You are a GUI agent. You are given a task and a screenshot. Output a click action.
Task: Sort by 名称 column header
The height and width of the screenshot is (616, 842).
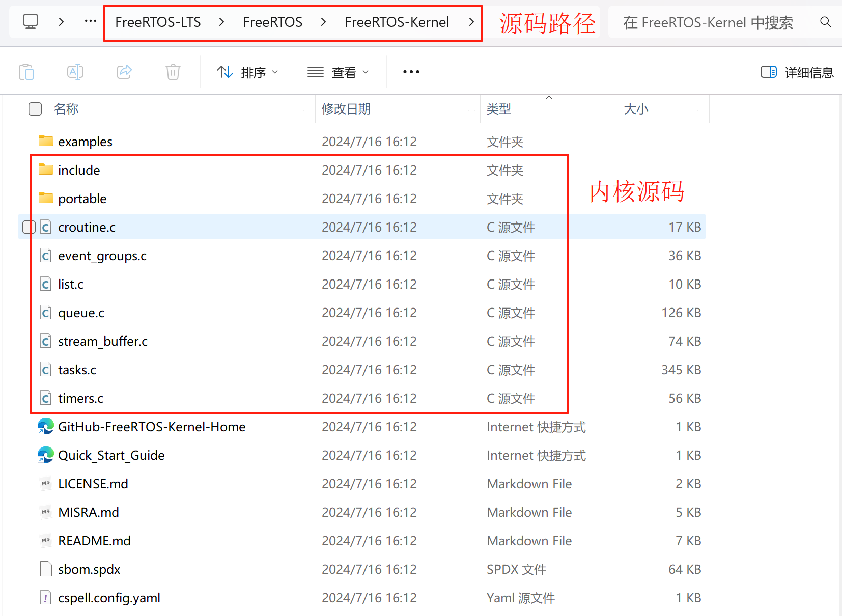tap(66, 109)
